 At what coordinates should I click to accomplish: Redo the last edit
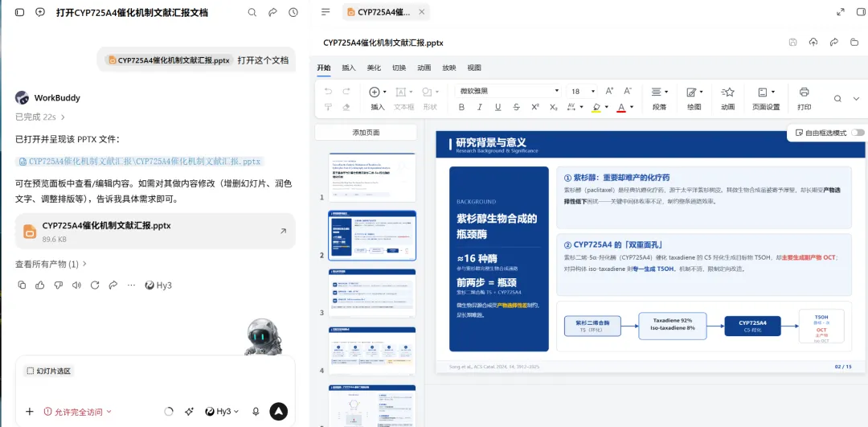tap(346, 92)
